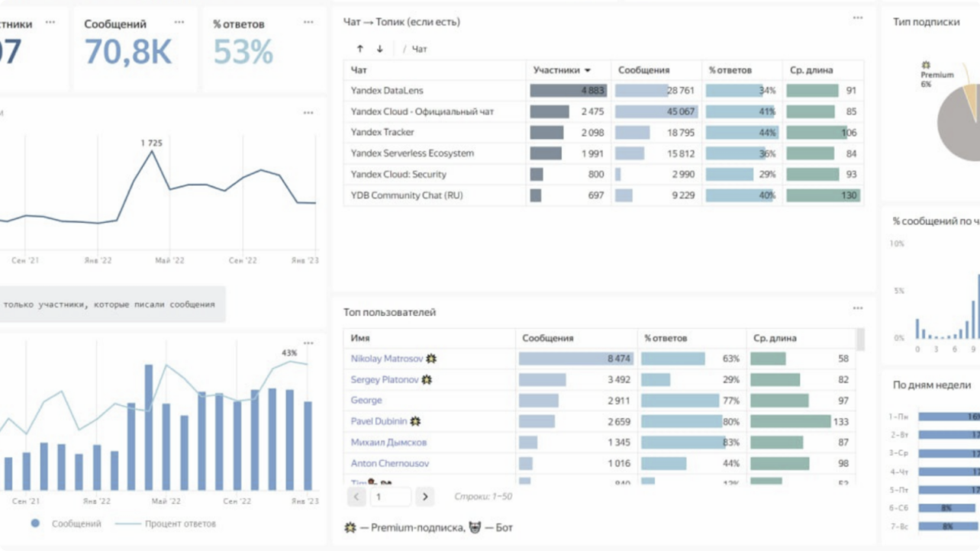Sort top users by % ответов header
The image size is (980, 551).
point(666,338)
